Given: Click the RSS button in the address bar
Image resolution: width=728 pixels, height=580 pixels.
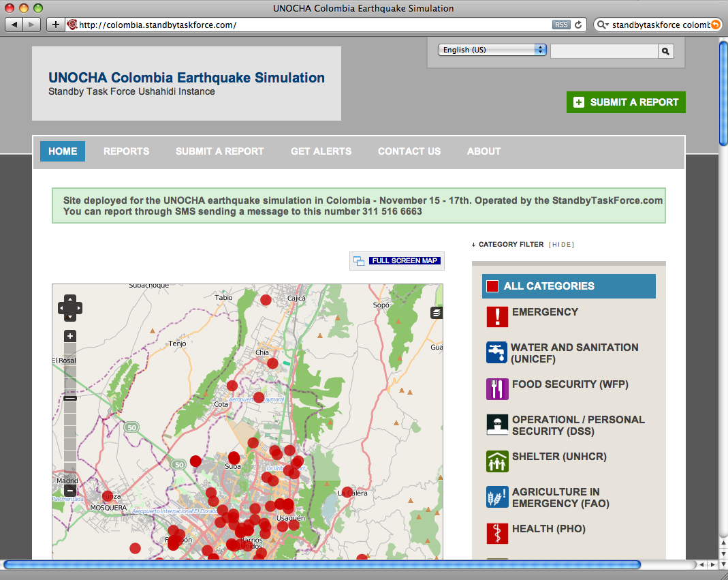Looking at the screenshot, I should point(561,25).
